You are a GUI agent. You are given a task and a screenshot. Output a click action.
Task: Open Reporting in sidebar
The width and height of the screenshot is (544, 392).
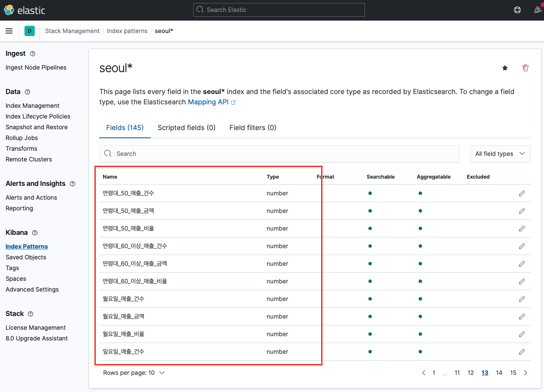coord(19,208)
